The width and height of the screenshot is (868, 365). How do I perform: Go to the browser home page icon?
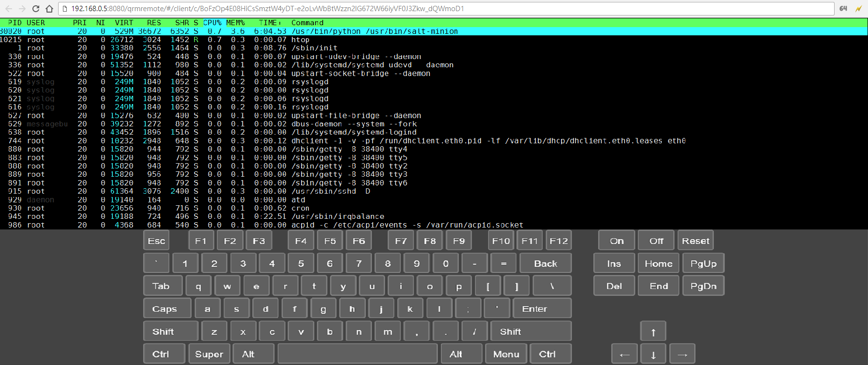[49, 9]
